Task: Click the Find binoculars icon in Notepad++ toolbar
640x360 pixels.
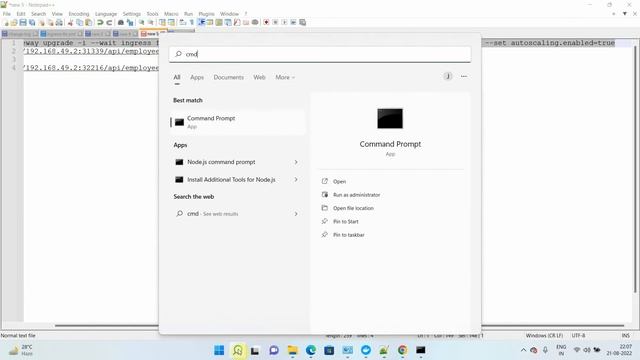Action: (x=121, y=22)
